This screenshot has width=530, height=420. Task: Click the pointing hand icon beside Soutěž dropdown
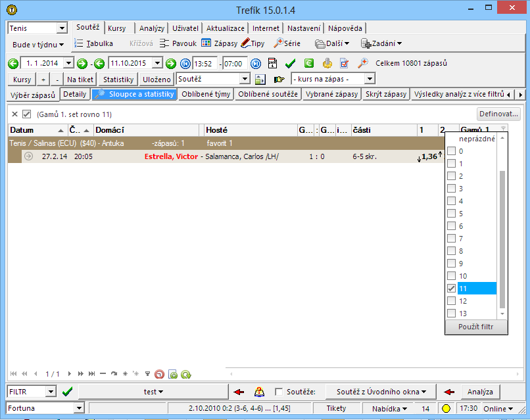[x=279, y=79]
